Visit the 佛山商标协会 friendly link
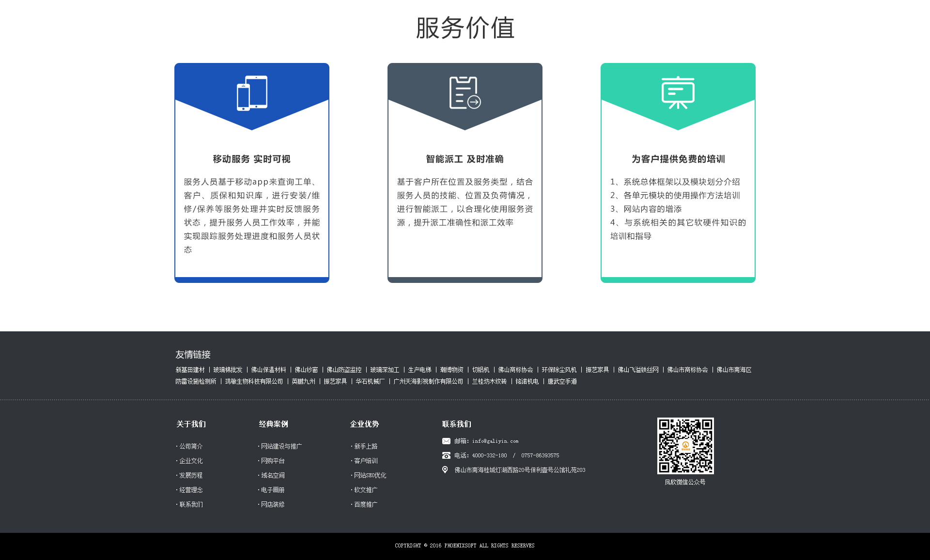Screen dimensions: 930x560 pyautogui.click(x=515, y=370)
